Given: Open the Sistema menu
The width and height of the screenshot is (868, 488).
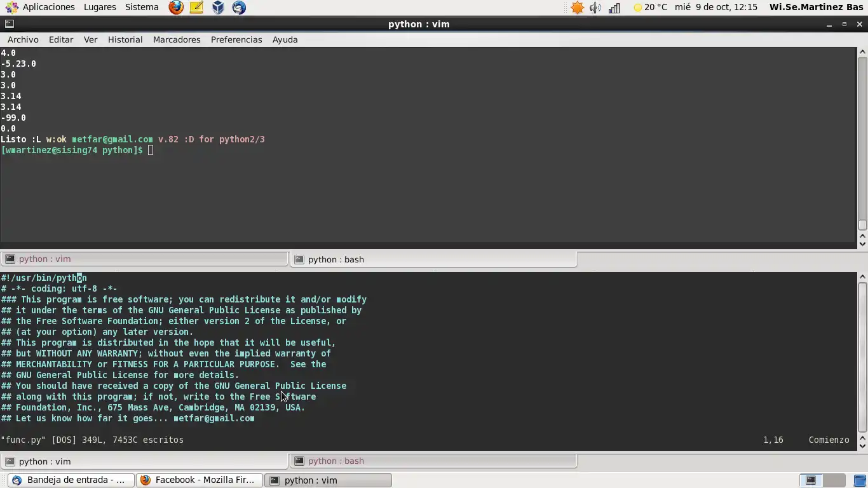Looking at the screenshot, I should click(x=142, y=7).
